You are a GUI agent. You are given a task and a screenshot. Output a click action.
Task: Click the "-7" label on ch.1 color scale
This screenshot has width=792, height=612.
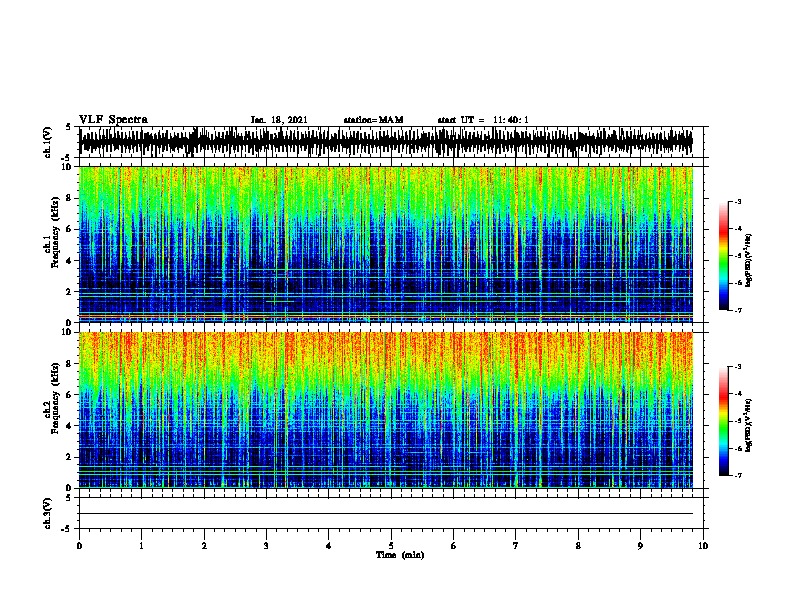[x=738, y=310]
